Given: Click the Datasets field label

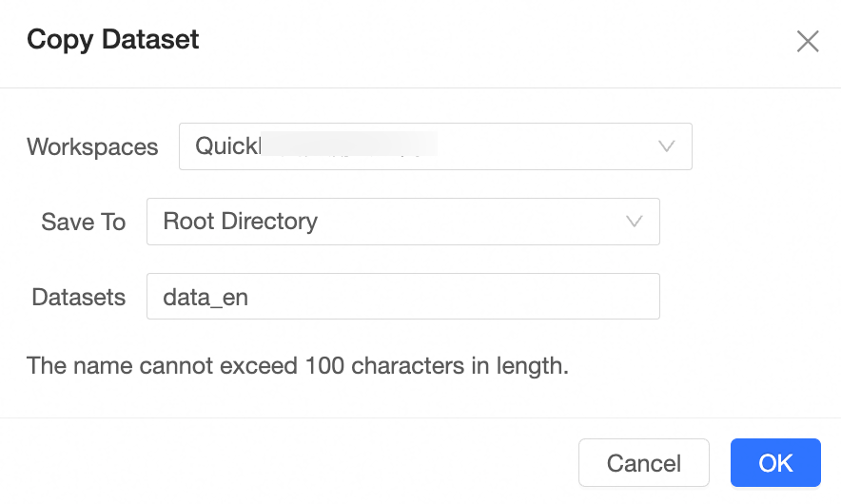Looking at the screenshot, I should 79,298.
